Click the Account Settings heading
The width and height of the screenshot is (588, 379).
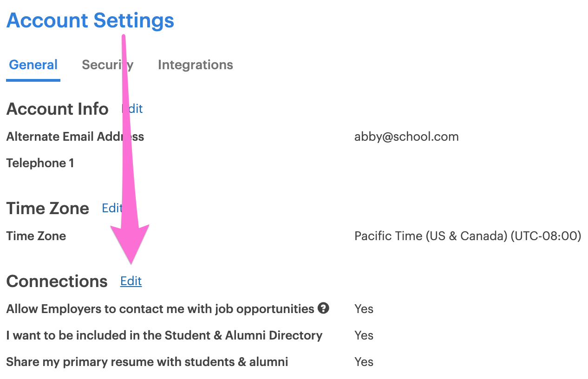tap(91, 20)
